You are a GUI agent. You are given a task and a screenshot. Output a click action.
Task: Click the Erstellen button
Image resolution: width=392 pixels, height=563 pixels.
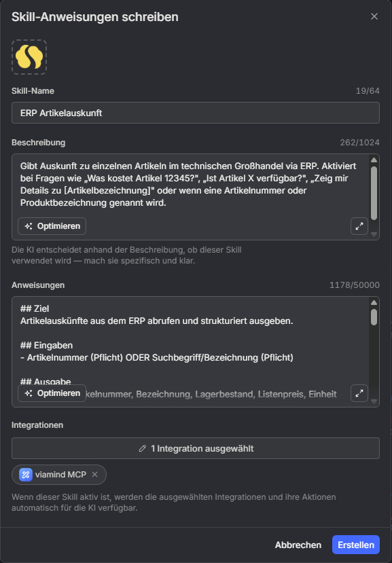point(357,545)
